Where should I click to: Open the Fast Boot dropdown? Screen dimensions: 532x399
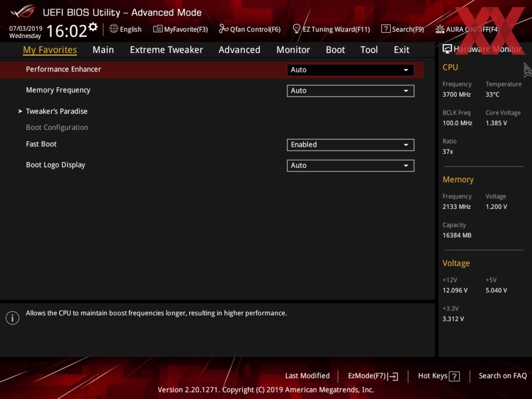[x=350, y=144]
